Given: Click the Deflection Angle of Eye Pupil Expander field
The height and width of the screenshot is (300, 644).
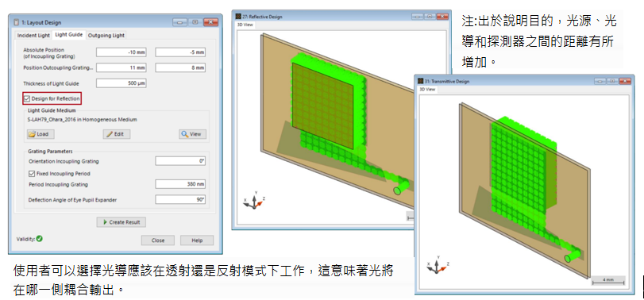Looking at the screenshot, I should pyautogui.click(x=180, y=200).
